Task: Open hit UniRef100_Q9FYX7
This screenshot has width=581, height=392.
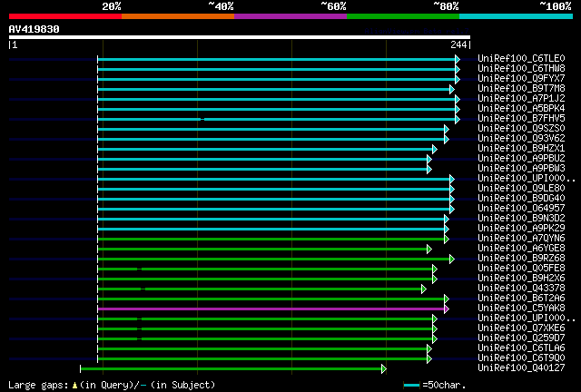Action: (x=521, y=79)
